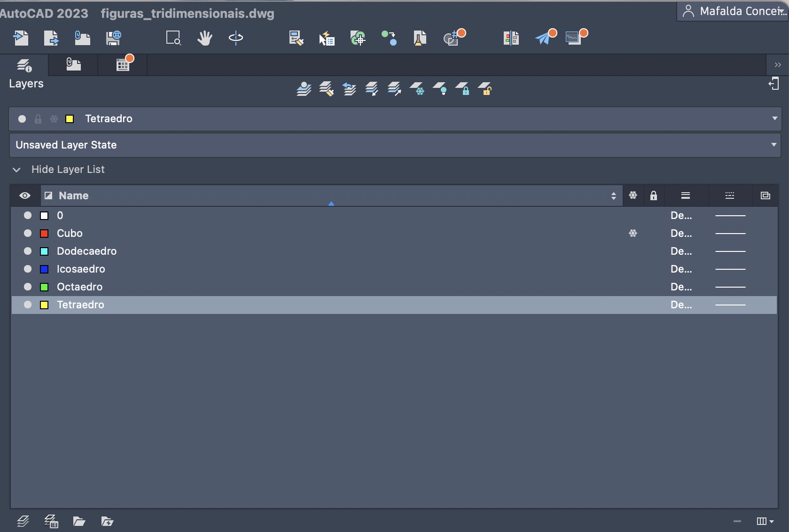Click the import file icon with blue arrow
789x532 pixels.
[21, 38]
